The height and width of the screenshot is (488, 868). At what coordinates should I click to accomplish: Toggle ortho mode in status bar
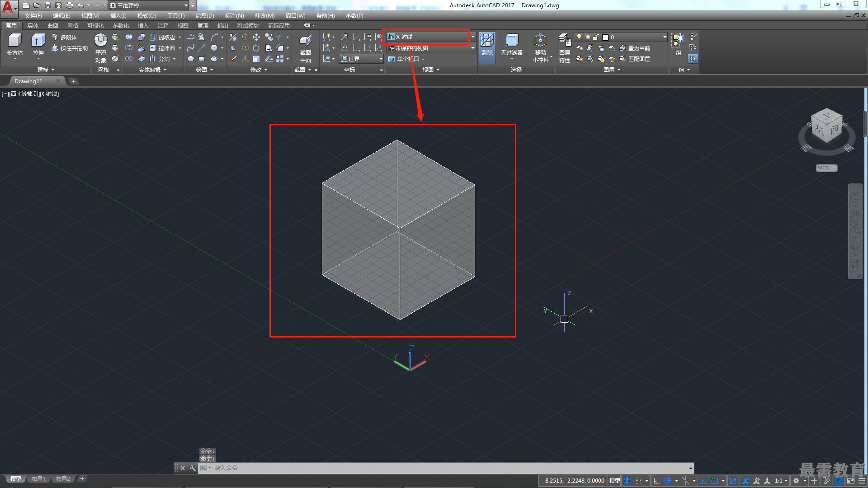pos(657,481)
